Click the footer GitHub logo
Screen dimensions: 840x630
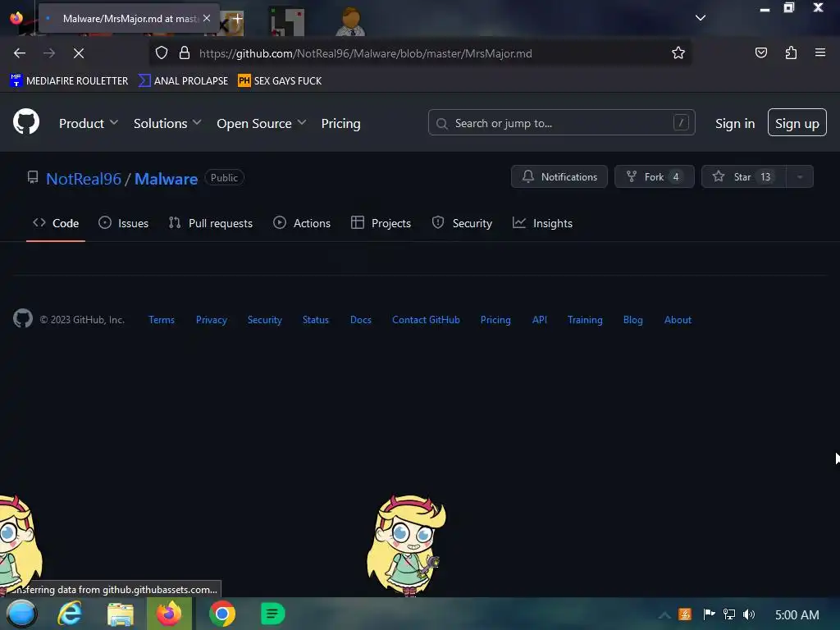point(23,319)
